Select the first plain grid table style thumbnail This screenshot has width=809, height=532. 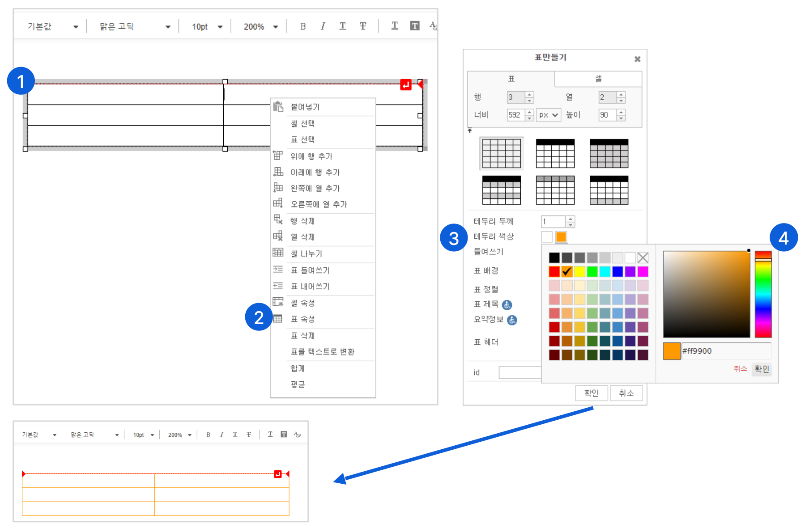501,153
